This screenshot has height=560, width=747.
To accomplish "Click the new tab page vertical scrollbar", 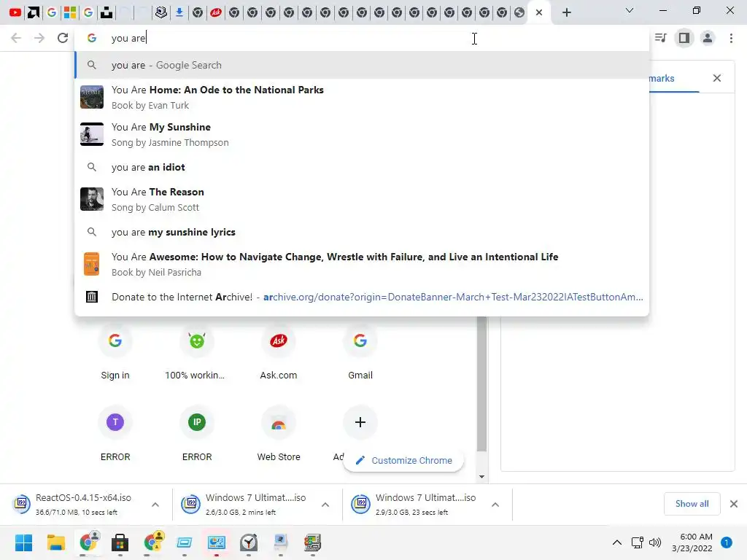I will 481,384.
